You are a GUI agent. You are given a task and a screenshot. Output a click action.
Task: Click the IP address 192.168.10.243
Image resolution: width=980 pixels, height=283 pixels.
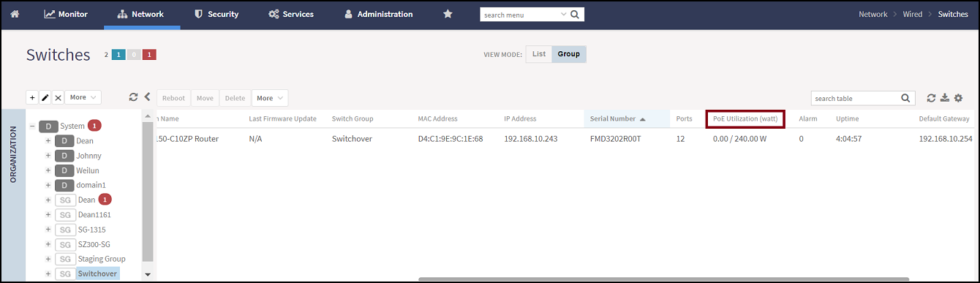click(531, 138)
